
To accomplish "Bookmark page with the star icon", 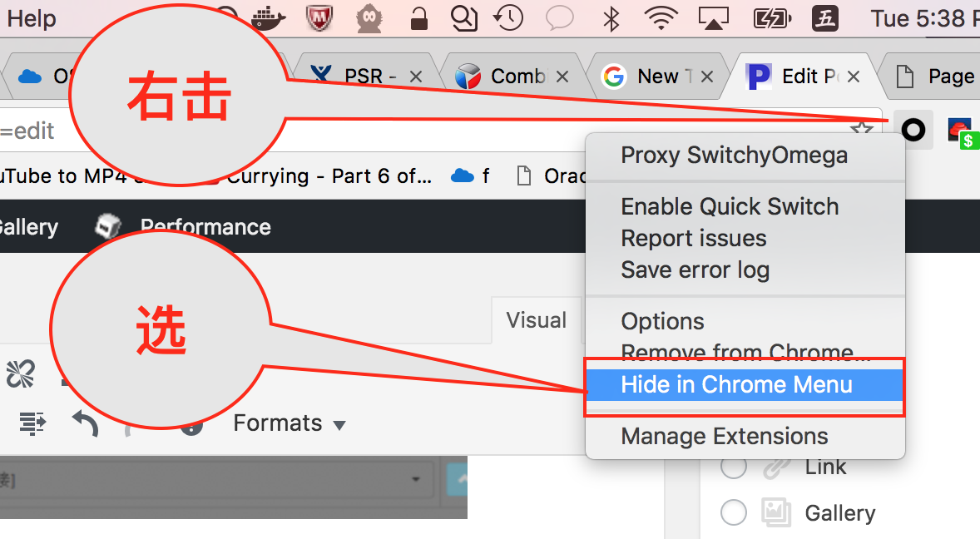I will point(862,130).
